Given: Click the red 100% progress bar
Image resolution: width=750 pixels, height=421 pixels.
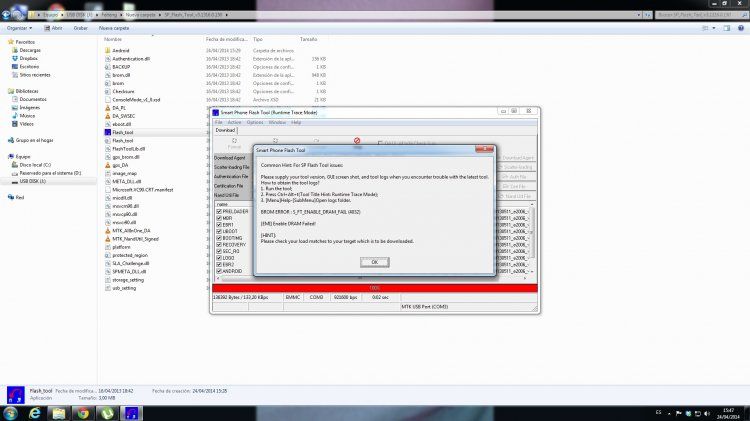Looking at the screenshot, I should [375, 288].
